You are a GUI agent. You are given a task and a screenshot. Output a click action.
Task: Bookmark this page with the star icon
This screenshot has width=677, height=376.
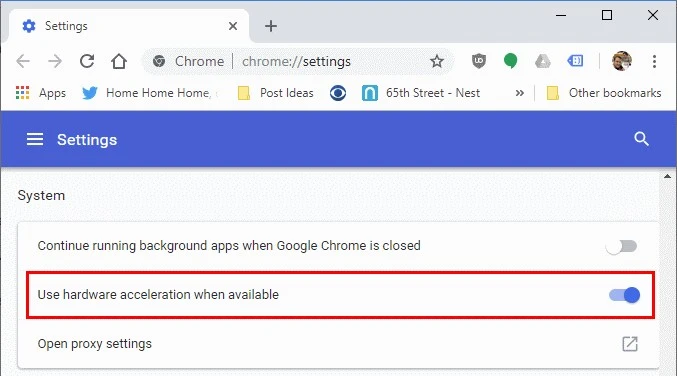[437, 61]
